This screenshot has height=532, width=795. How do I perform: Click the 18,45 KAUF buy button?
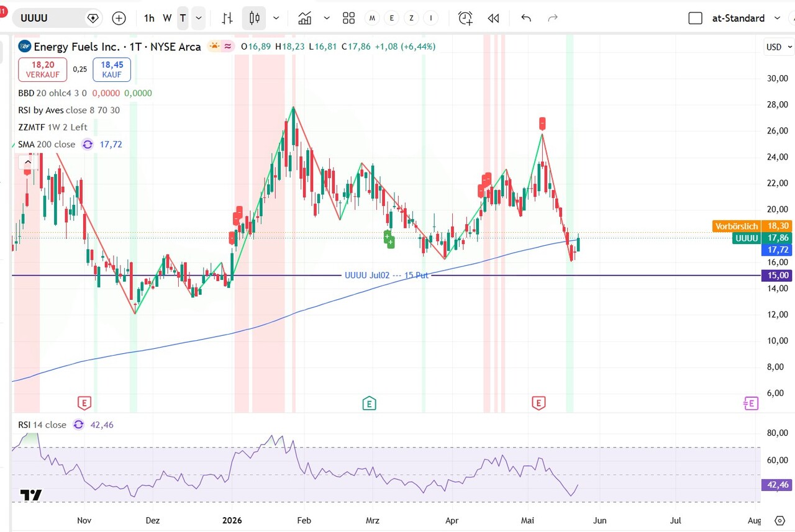coord(112,70)
